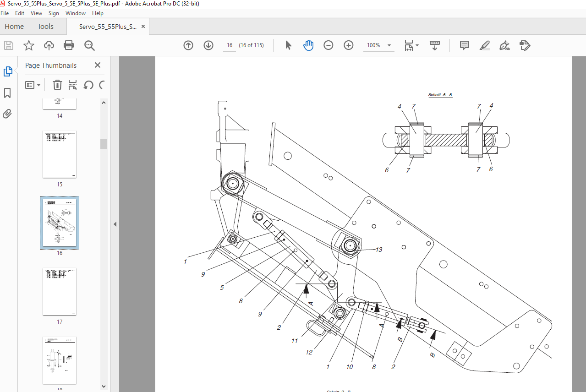Add the document to favorites (star icon)
The image size is (586, 392).
coord(29,45)
